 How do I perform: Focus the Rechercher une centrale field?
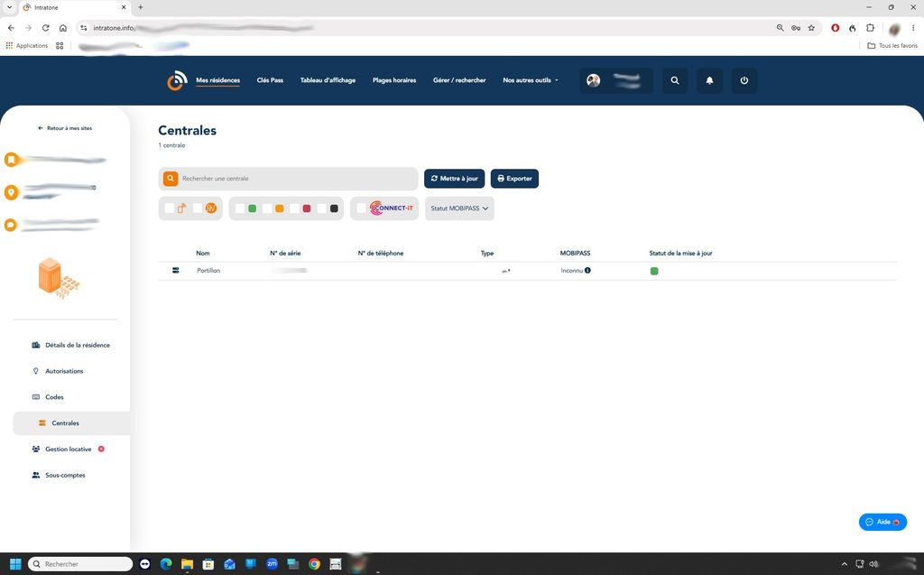tap(288, 179)
